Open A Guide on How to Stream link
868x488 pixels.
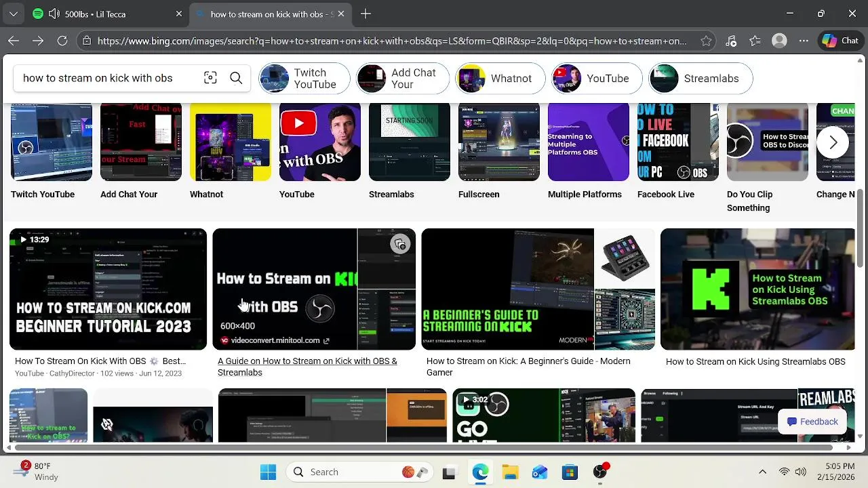tap(307, 367)
